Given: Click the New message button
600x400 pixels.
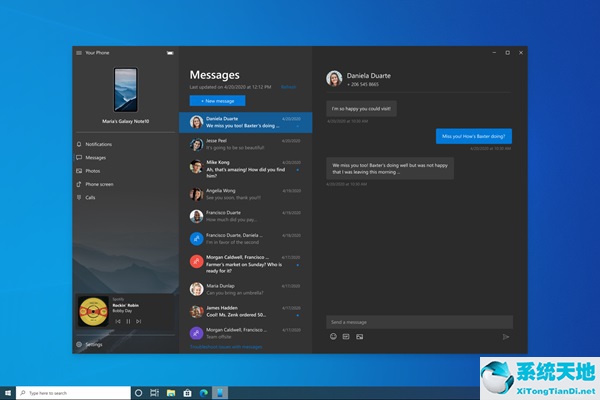Looking at the screenshot, I should coord(217,101).
